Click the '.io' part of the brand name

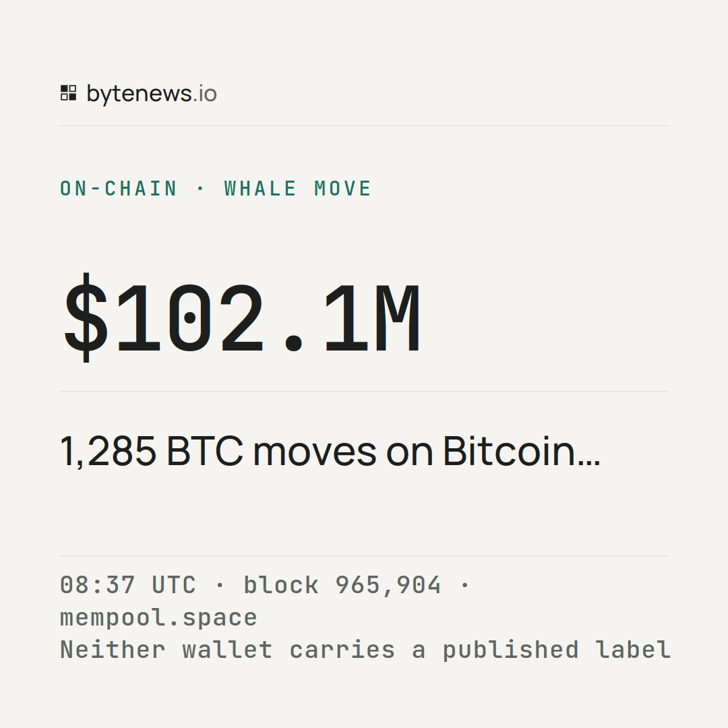(205, 93)
